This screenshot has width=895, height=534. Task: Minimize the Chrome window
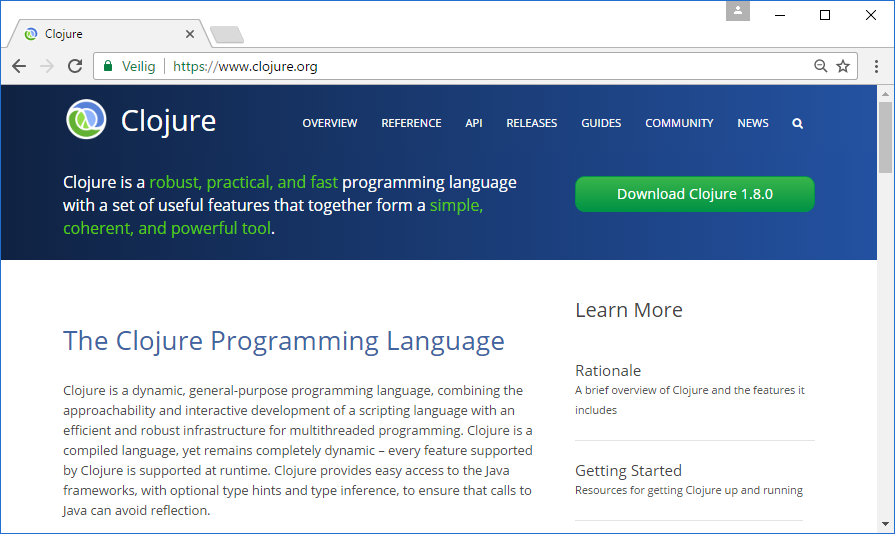[780, 15]
